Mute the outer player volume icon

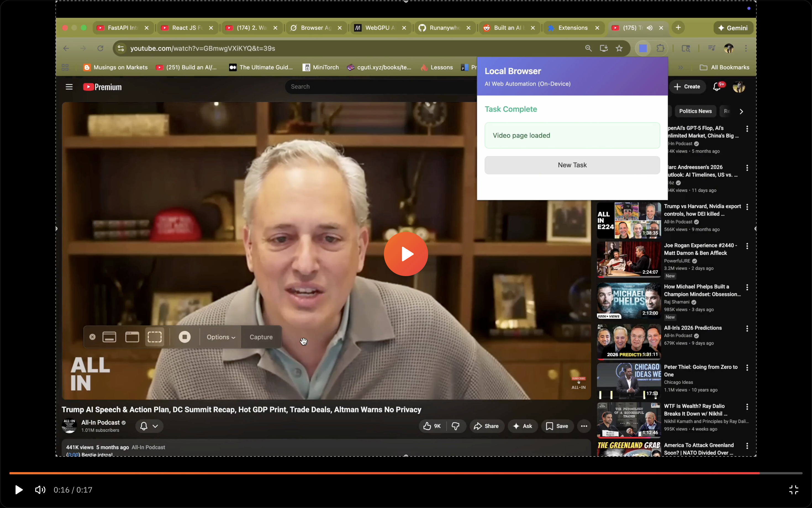tap(40, 490)
